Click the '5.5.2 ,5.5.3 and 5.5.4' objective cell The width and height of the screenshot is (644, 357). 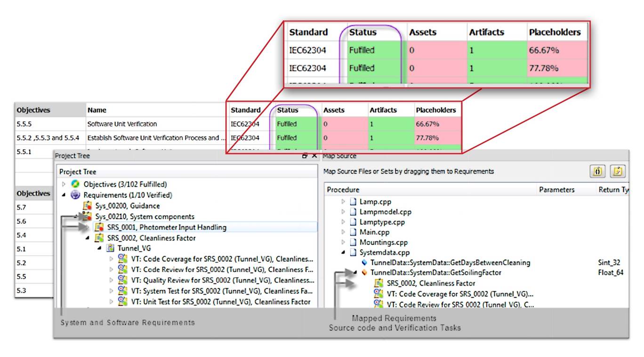pyautogui.click(x=50, y=138)
